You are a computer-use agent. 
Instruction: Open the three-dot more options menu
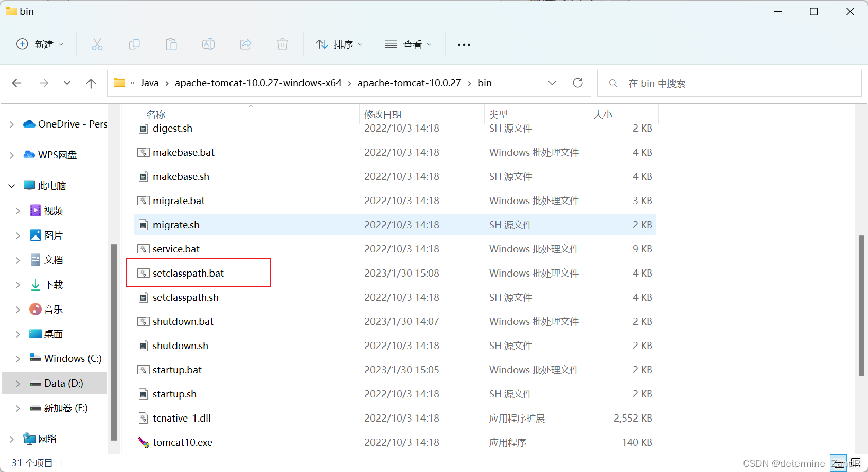tap(464, 45)
